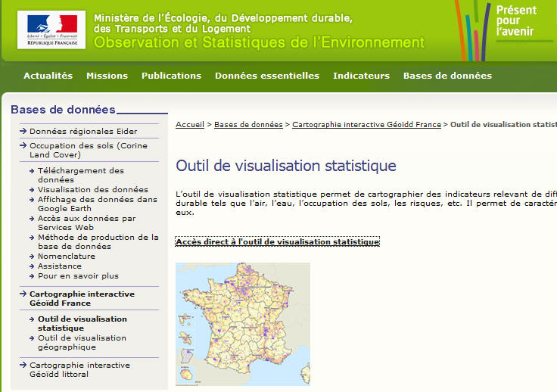Click the République Française logo
The width and height of the screenshot is (557, 392).
click(51, 30)
